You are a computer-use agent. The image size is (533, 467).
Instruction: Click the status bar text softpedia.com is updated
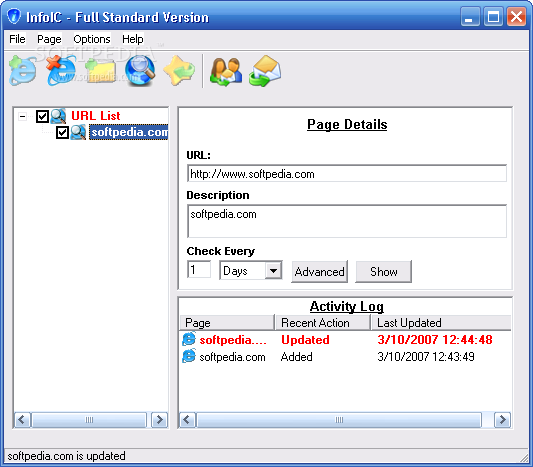coord(66,456)
